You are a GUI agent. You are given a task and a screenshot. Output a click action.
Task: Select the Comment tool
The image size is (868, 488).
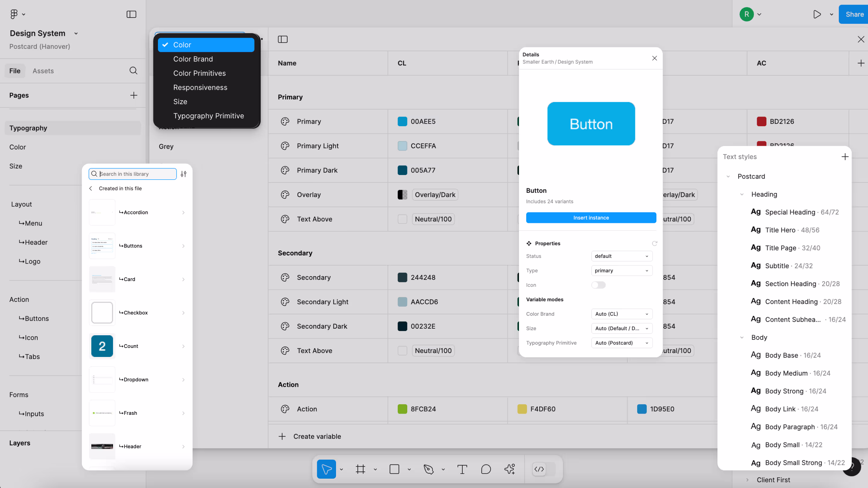[x=486, y=469]
